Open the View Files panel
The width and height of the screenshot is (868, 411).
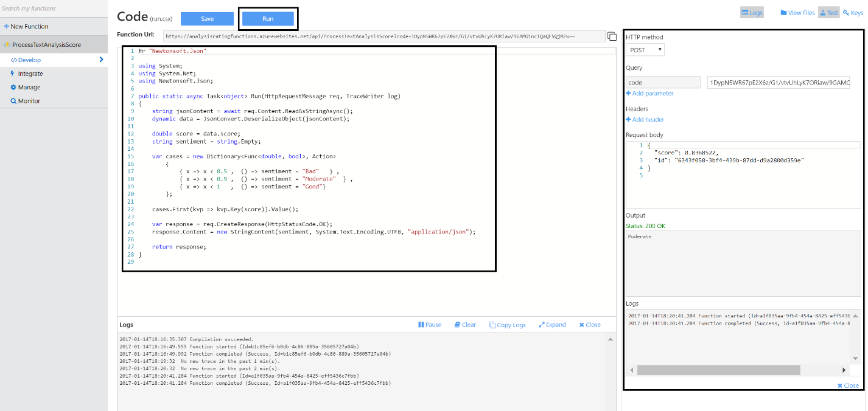(797, 12)
